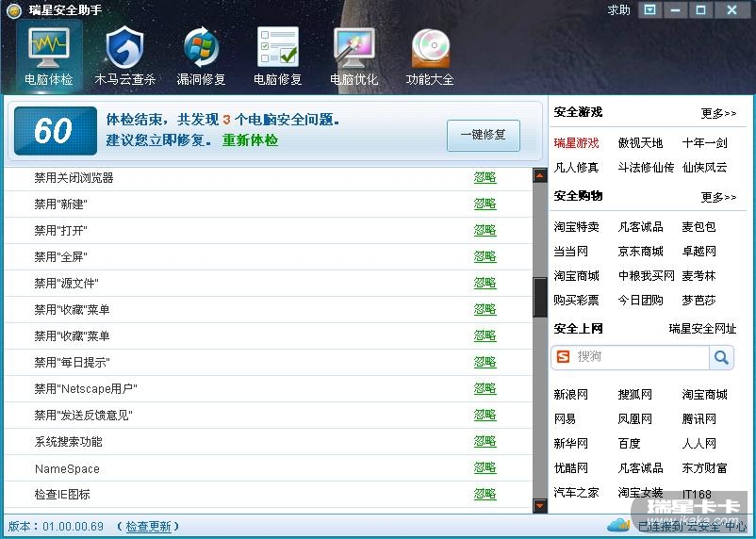Ignore the 禁用"每日提示" item

click(485, 362)
